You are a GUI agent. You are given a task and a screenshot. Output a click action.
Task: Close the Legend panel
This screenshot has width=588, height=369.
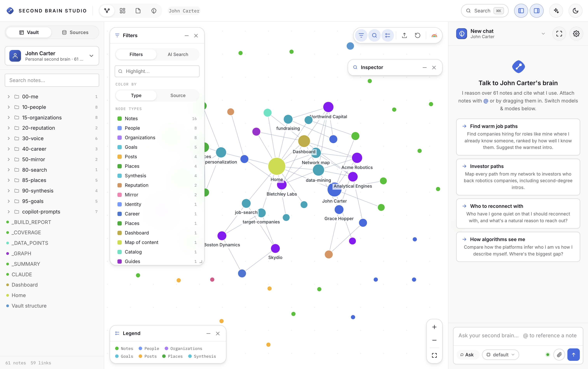(218, 333)
